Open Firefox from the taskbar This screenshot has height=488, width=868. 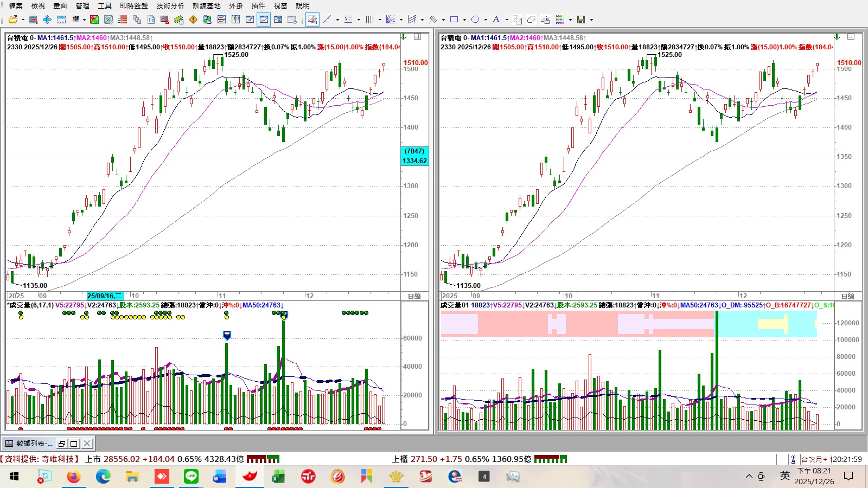pos(74,477)
